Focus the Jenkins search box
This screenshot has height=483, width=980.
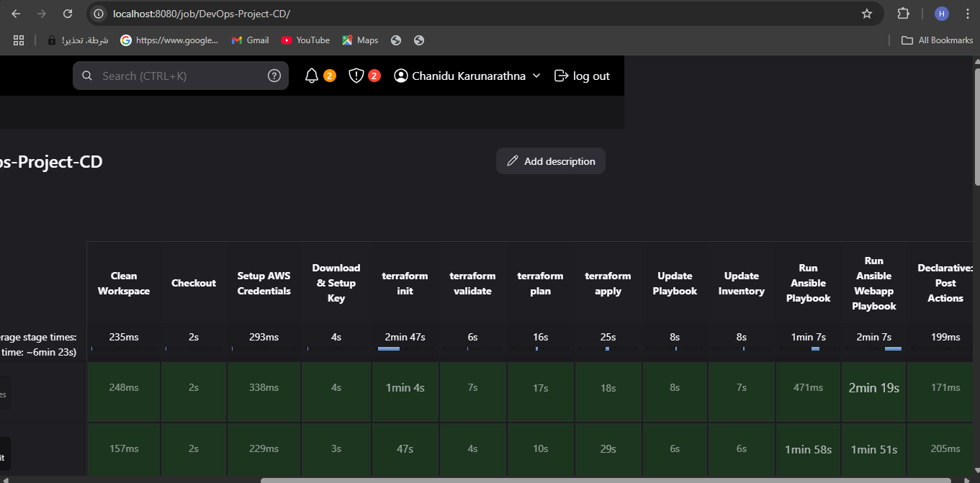tap(181, 76)
